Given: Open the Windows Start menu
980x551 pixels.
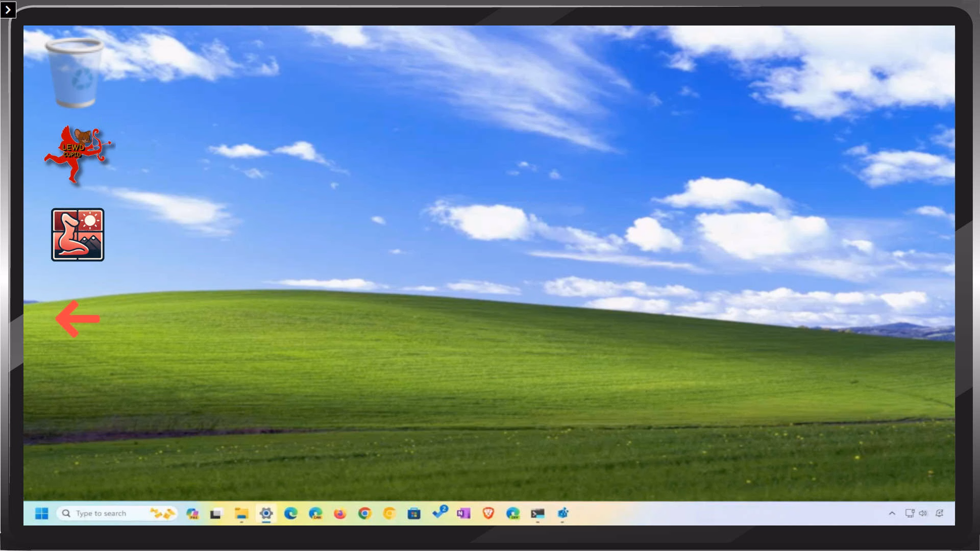Looking at the screenshot, I should click(42, 513).
